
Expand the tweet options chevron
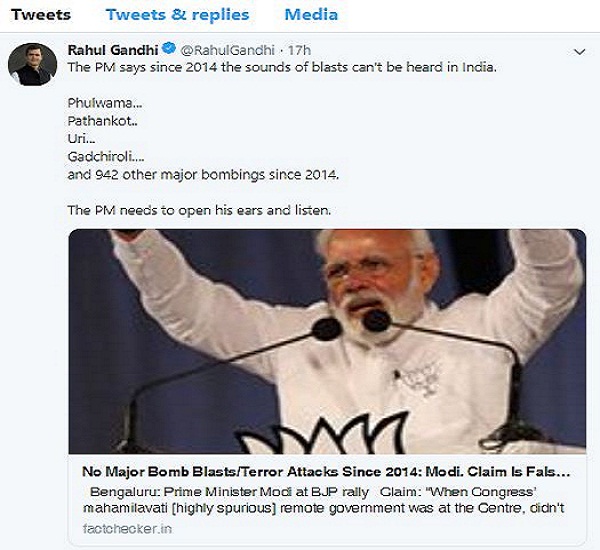pyautogui.click(x=579, y=51)
